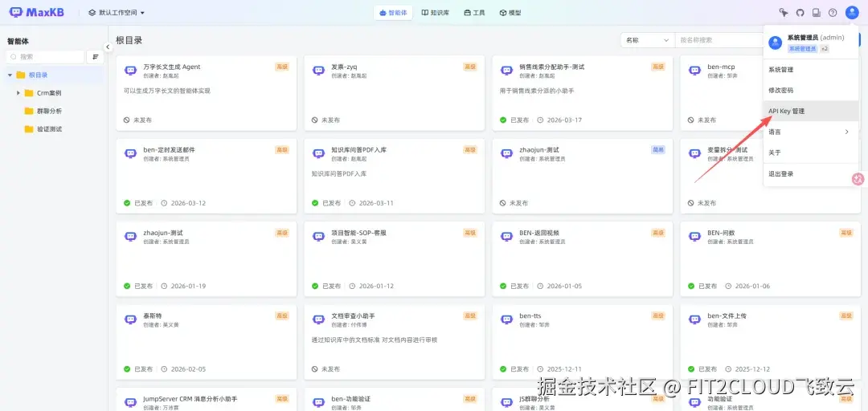Click the 2026-02-05 publish date
This screenshot has height=411, width=868.
pyautogui.click(x=188, y=369)
